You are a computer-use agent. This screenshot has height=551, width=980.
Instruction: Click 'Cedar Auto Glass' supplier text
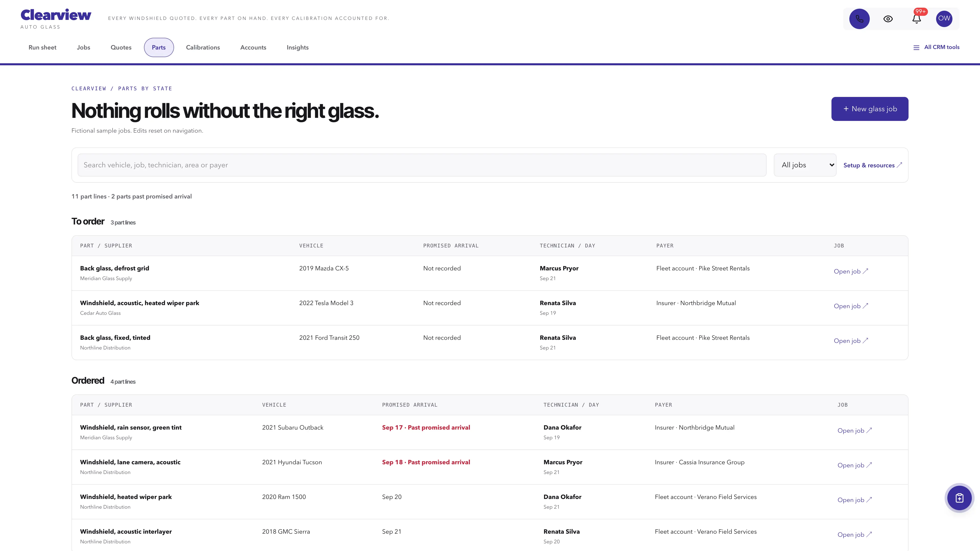[101, 313]
